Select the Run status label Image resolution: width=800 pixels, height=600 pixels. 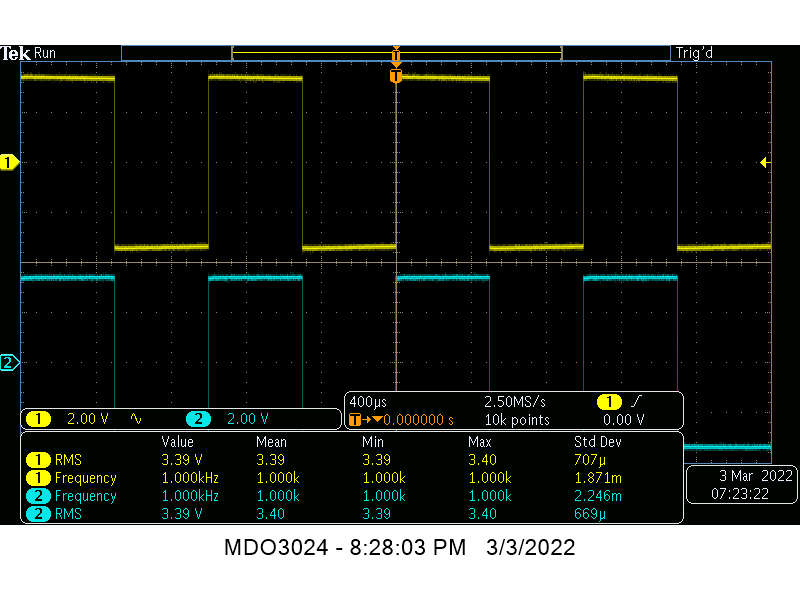click(43, 52)
